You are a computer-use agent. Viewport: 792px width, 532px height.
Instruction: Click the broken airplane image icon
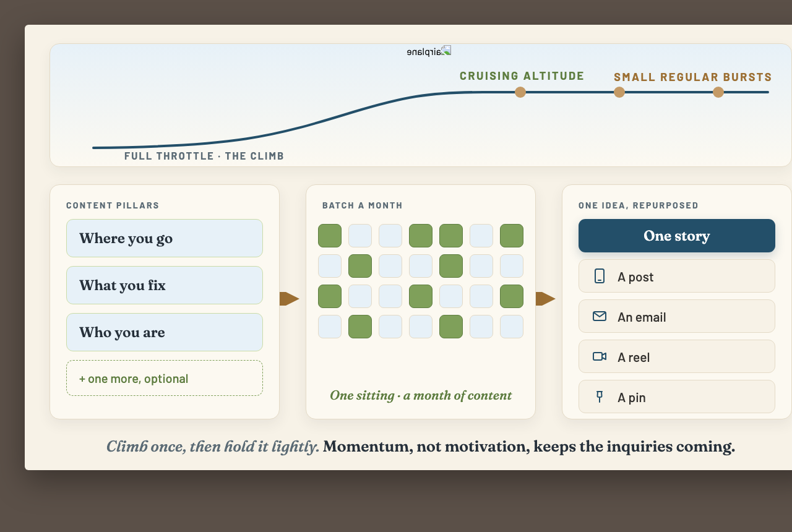445,51
